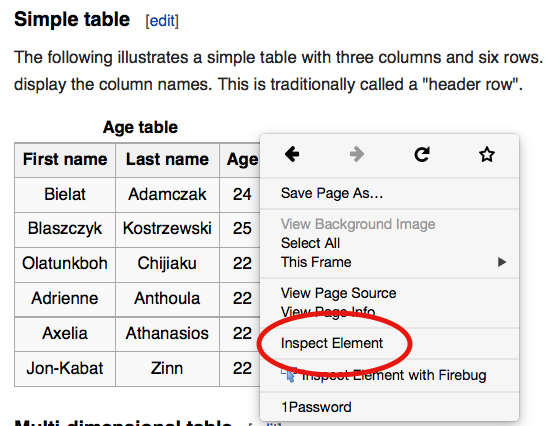Click the Forward arrow in context menu
The image size is (545, 426).
coord(357,154)
